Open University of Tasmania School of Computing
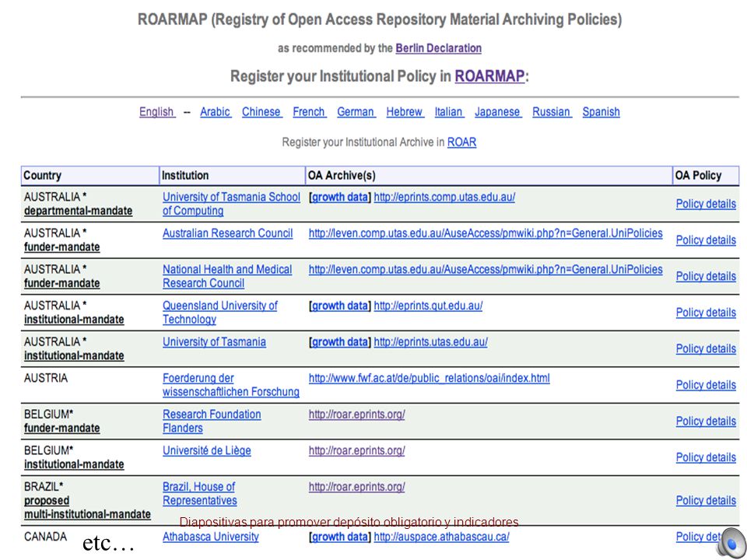This screenshot has height=560, width=747. pyautogui.click(x=232, y=204)
